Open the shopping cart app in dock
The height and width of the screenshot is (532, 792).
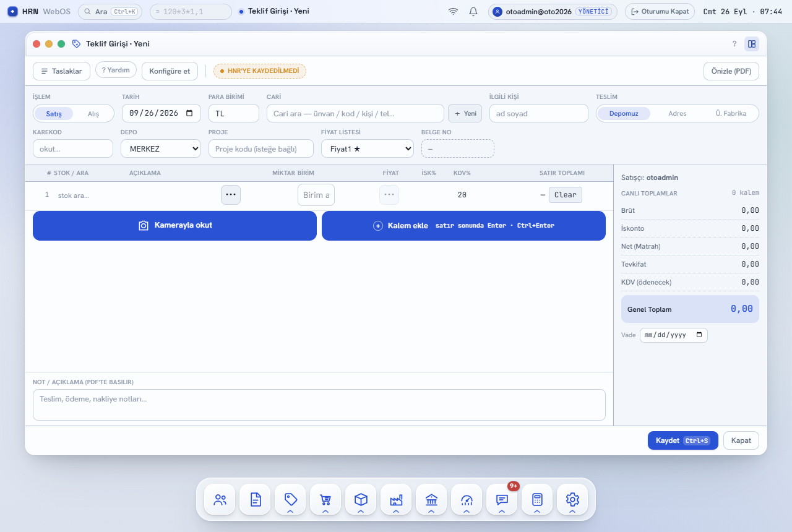[x=325, y=499]
